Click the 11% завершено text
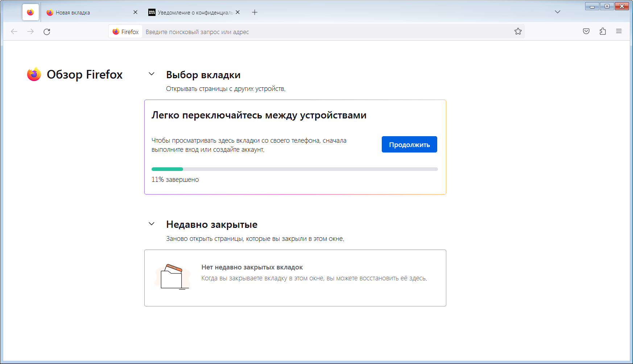This screenshot has height=364, width=633. pyautogui.click(x=175, y=180)
